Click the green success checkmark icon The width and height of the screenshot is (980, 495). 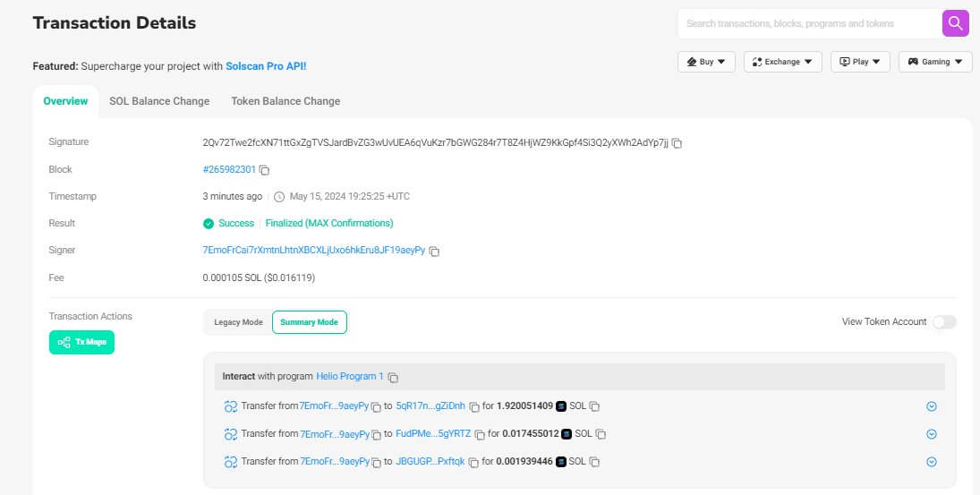coord(209,224)
